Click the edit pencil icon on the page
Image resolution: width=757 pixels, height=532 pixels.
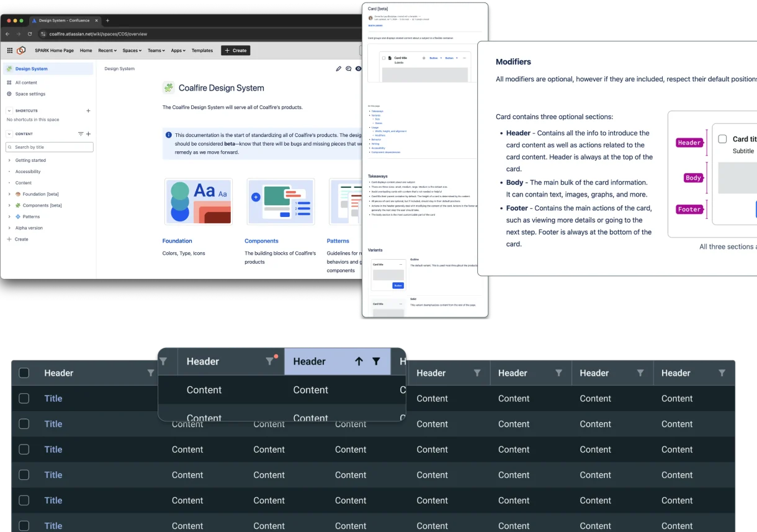[338, 69]
